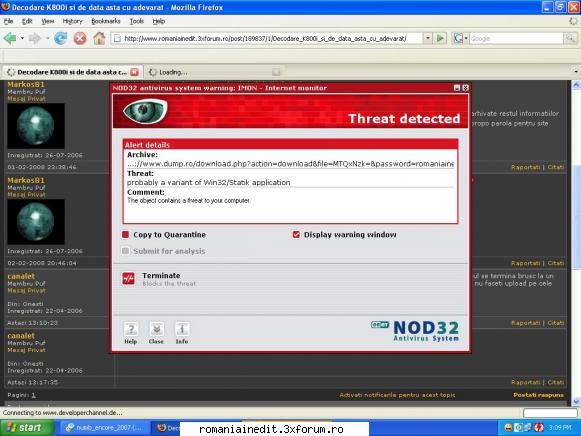This screenshot has height=436, width=581.
Task: Click the Terminate threat icon
Action: coord(129,279)
